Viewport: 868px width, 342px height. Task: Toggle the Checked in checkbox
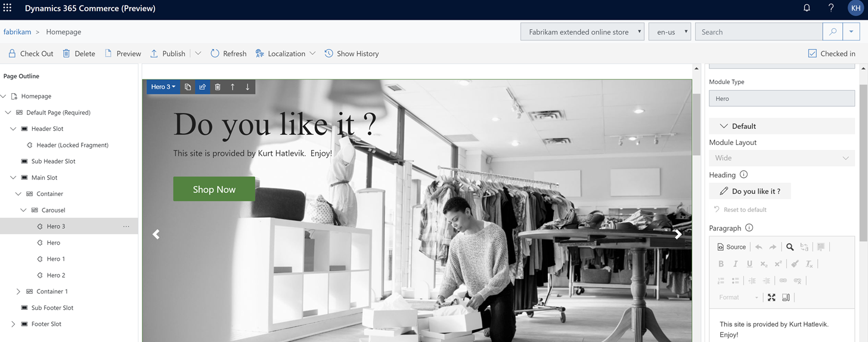pos(812,54)
